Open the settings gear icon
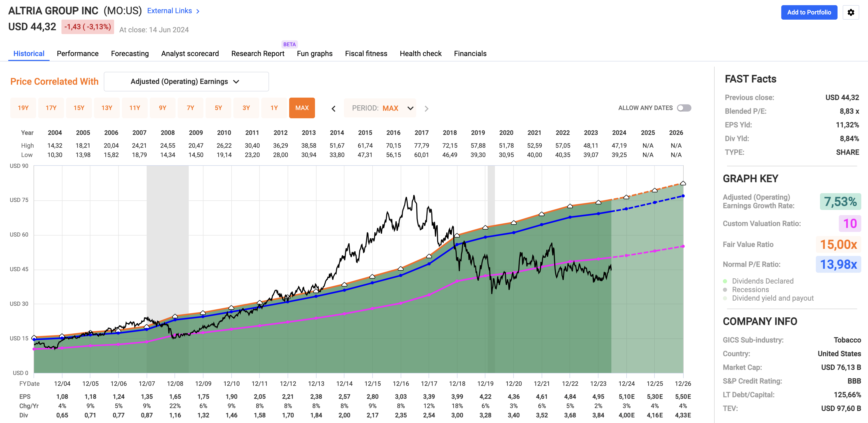This screenshot has width=868, height=423. coord(850,12)
